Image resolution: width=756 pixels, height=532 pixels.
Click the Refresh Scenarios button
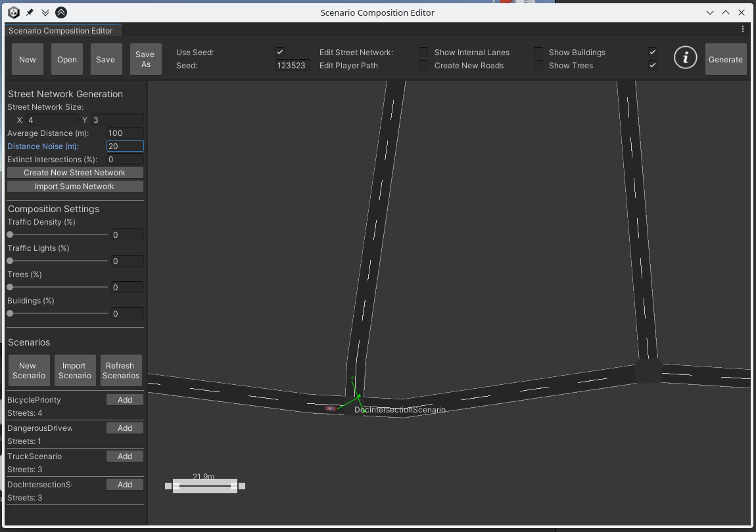tap(121, 370)
